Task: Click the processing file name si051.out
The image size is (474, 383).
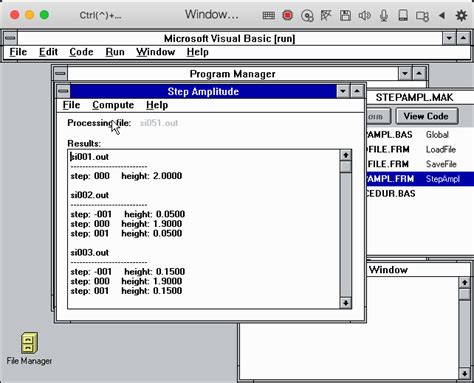Action: coord(159,123)
